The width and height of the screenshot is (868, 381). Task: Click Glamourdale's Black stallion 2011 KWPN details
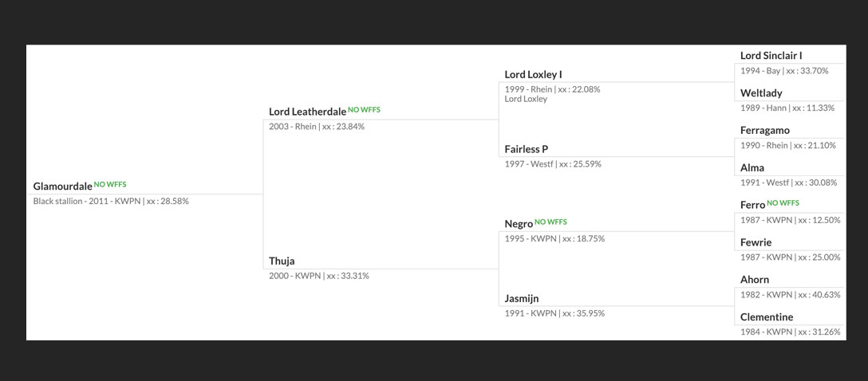click(x=111, y=202)
